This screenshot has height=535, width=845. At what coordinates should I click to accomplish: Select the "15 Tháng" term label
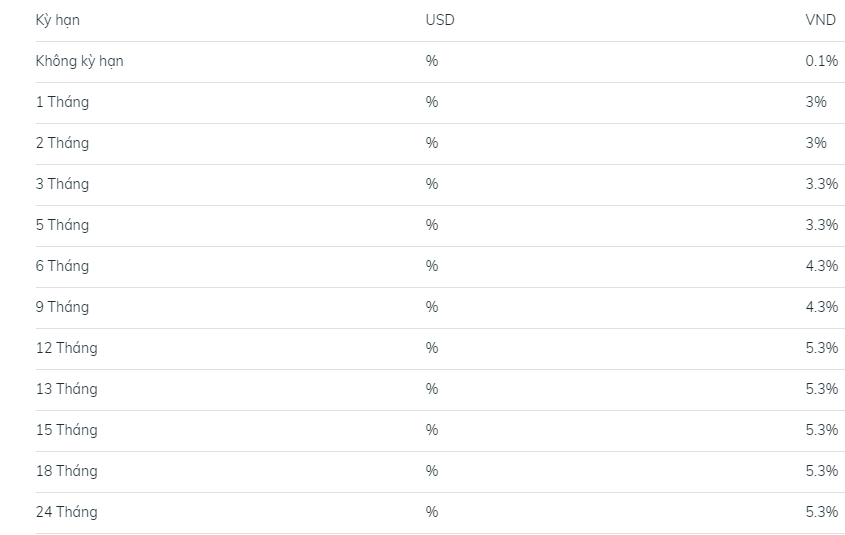66,430
